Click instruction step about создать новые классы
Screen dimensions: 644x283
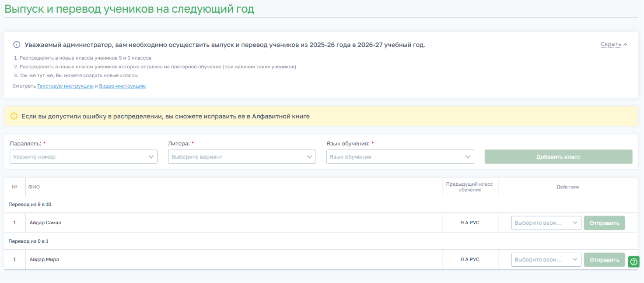coord(75,75)
